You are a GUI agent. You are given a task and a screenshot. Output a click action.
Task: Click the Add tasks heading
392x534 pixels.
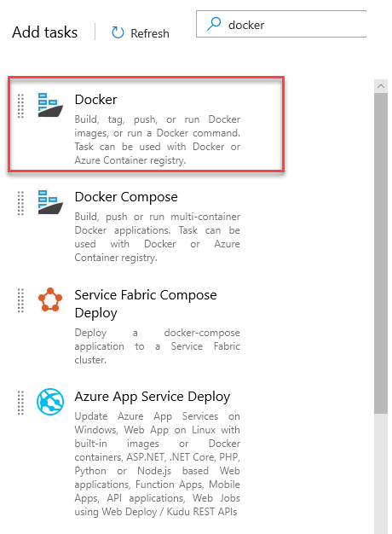[x=45, y=32]
